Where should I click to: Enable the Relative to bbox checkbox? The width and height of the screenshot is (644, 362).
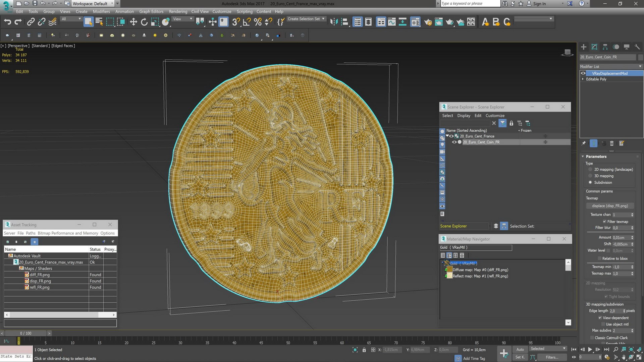tap(600, 258)
